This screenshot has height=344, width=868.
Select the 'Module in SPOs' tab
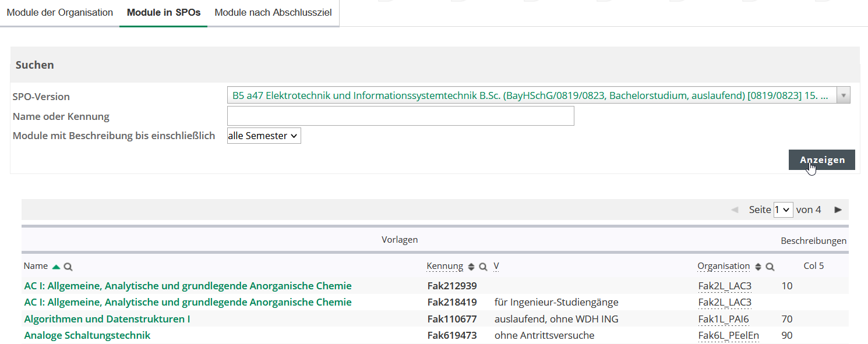click(164, 13)
